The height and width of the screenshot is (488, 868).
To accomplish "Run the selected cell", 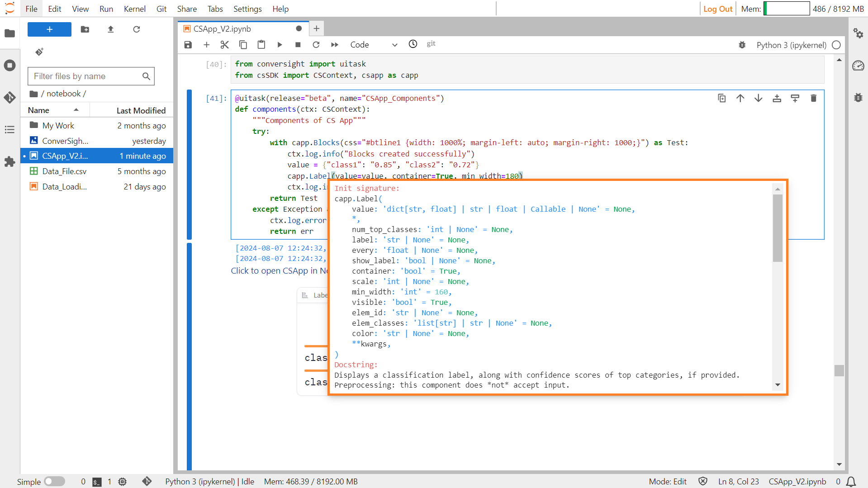I will pos(280,44).
